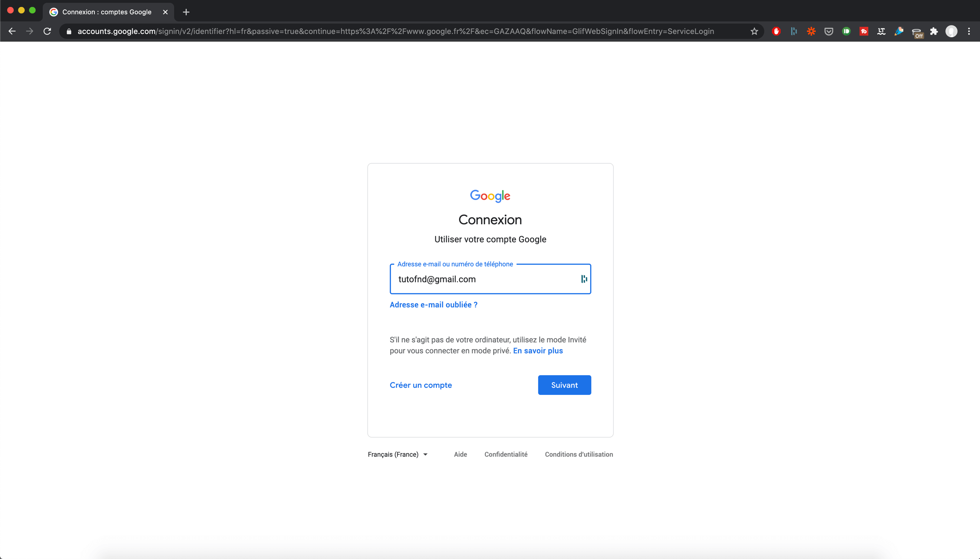Click the Adresse e-mail oubliée link
980x559 pixels.
click(x=433, y=305)
